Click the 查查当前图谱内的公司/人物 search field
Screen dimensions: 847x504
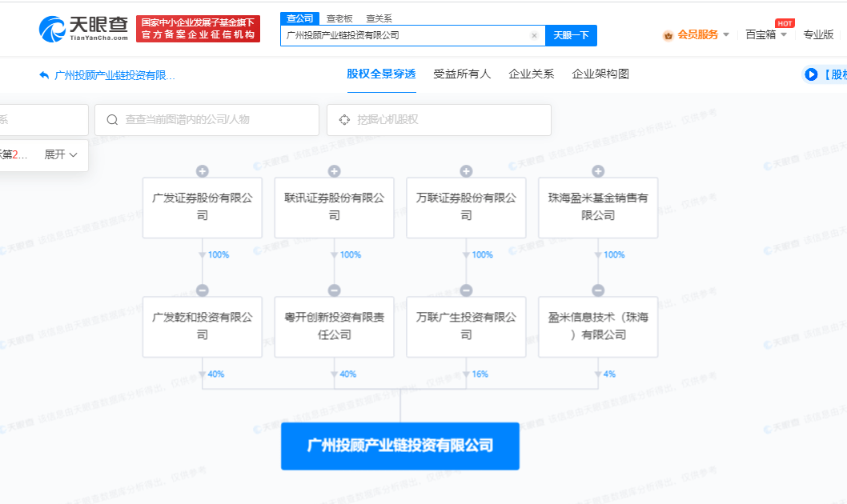click(x=207, y=120)
